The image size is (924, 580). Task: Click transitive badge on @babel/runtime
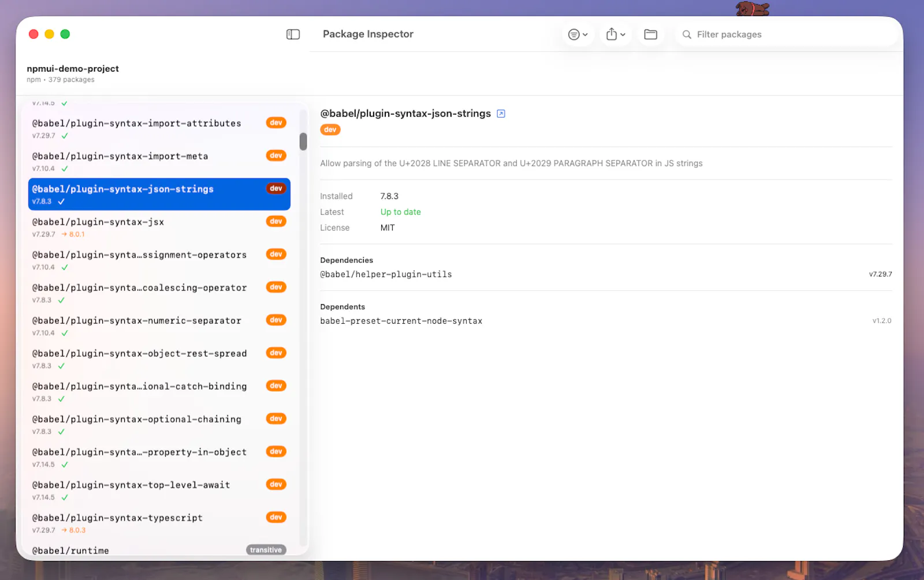point(266,550)
